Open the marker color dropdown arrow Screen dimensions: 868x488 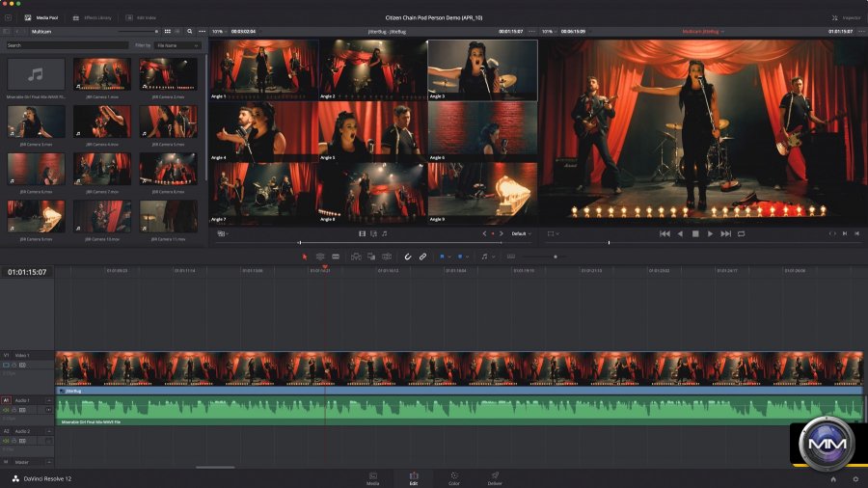[x=467, y=257]
